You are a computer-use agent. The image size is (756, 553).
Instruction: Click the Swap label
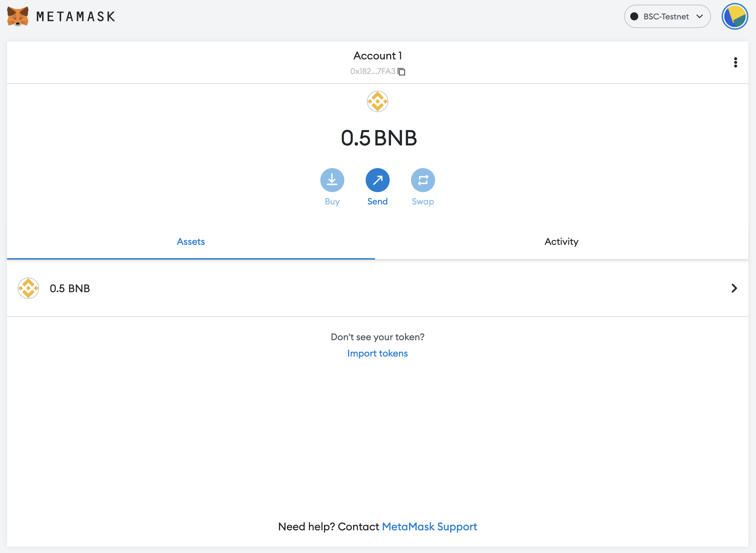click(x=422, y=201)
